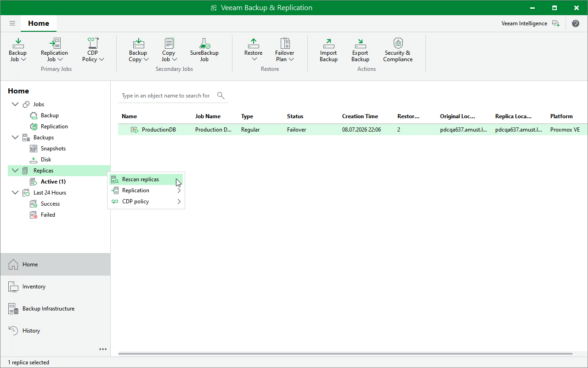This screenshot has width=588, height=368.
Task: Open Security & Compliance analyzer
Action: 398,50
